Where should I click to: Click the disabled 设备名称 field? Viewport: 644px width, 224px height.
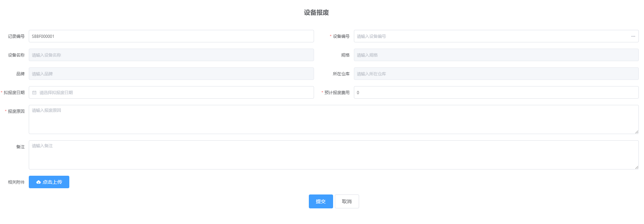pos(171,55)
